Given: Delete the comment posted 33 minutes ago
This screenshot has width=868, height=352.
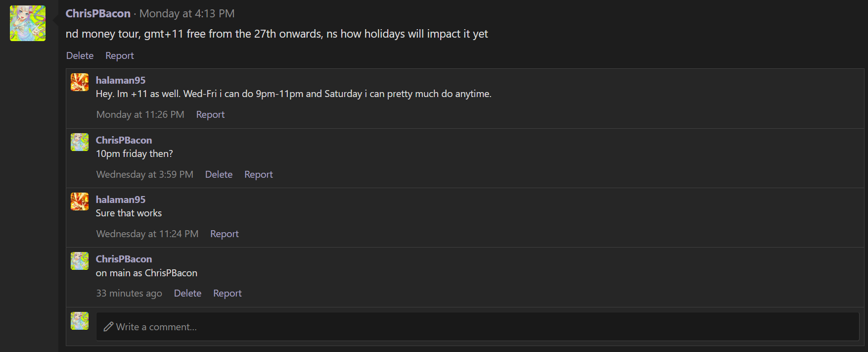Looking at the screenshot, I should 187,293.
